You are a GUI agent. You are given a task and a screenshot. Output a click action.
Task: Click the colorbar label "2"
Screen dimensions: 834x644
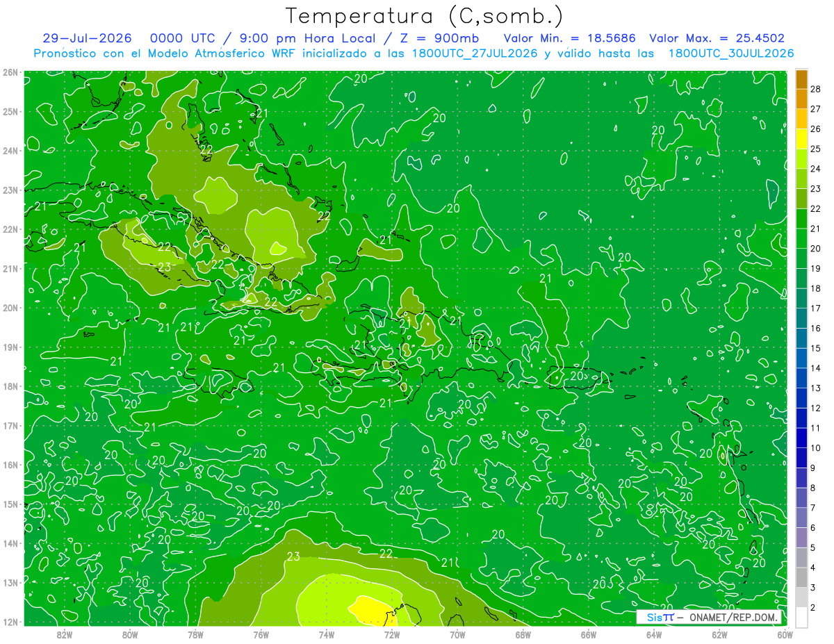coord(813,607)
